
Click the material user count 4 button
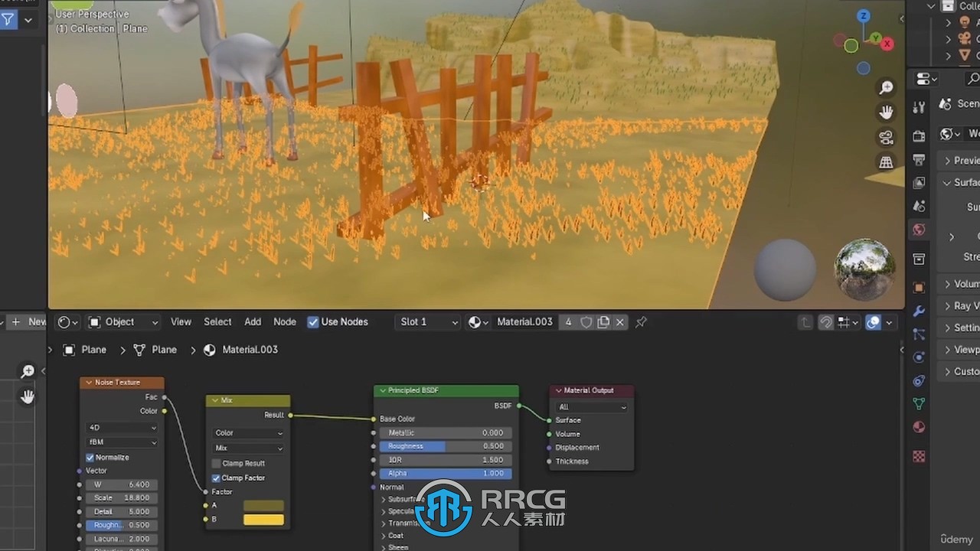pos(568,322)
